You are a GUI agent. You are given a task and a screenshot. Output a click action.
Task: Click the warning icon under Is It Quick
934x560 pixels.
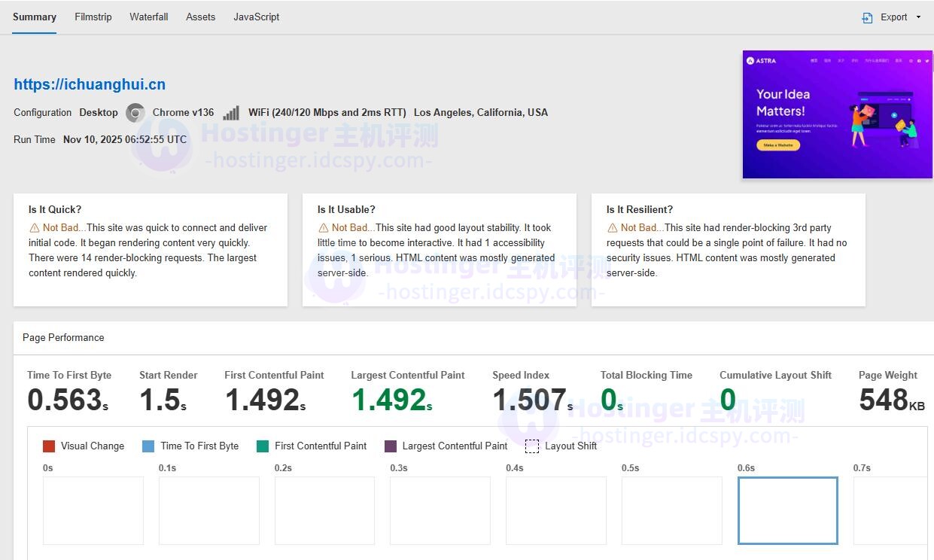(x=34, y=228)
